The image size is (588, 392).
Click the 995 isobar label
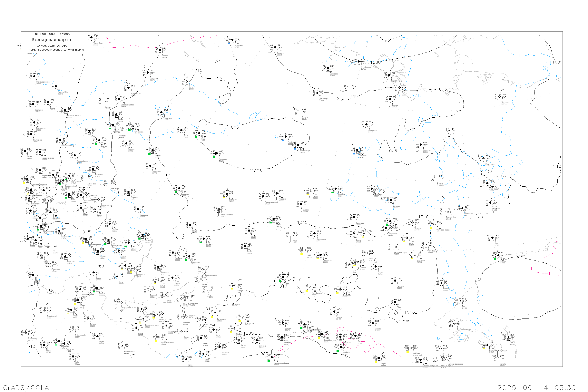pyautogui.click(x=386, y=40)
